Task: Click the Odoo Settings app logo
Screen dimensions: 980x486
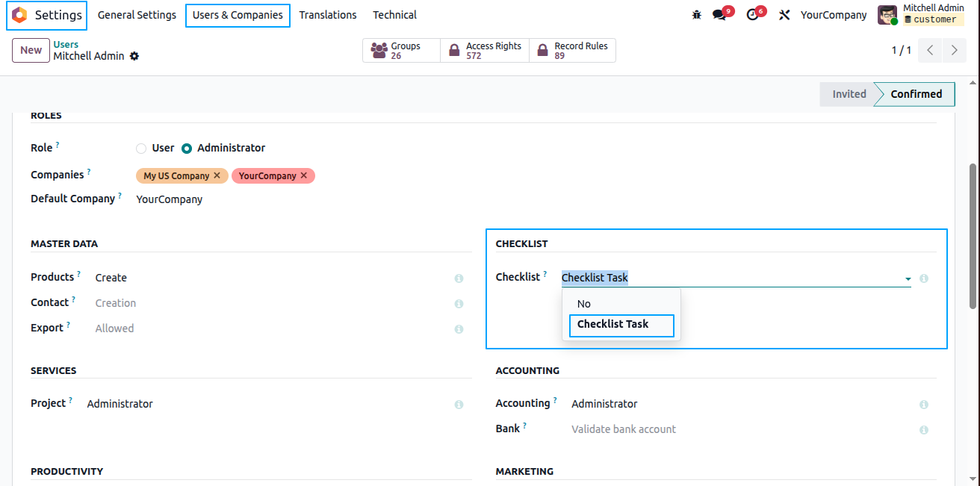Action: 19,15
